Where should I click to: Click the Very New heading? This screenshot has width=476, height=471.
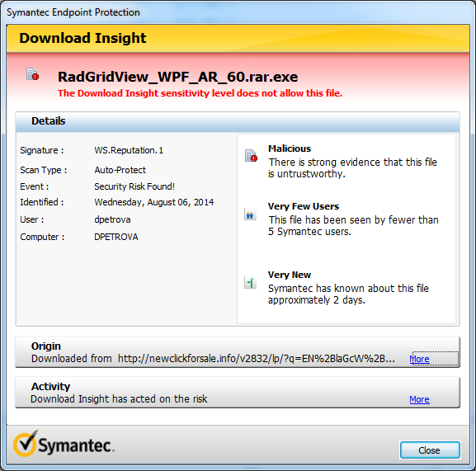(290, 275)
